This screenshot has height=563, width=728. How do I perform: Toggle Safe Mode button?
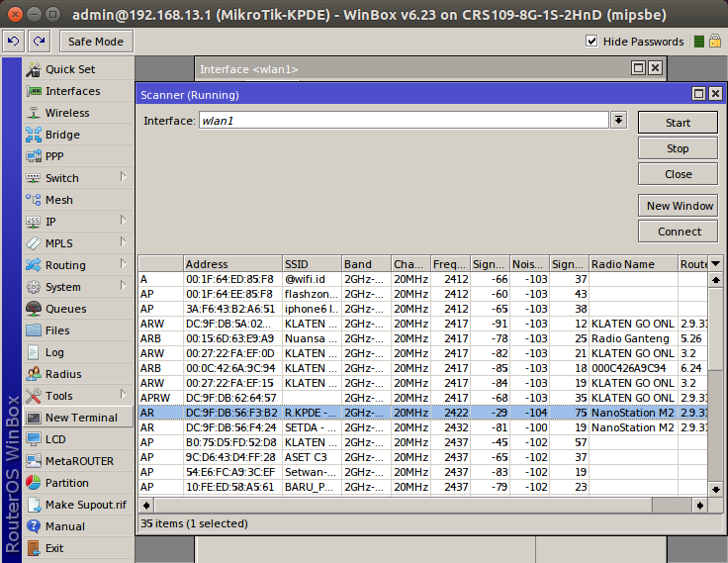[x=96, y=42]
